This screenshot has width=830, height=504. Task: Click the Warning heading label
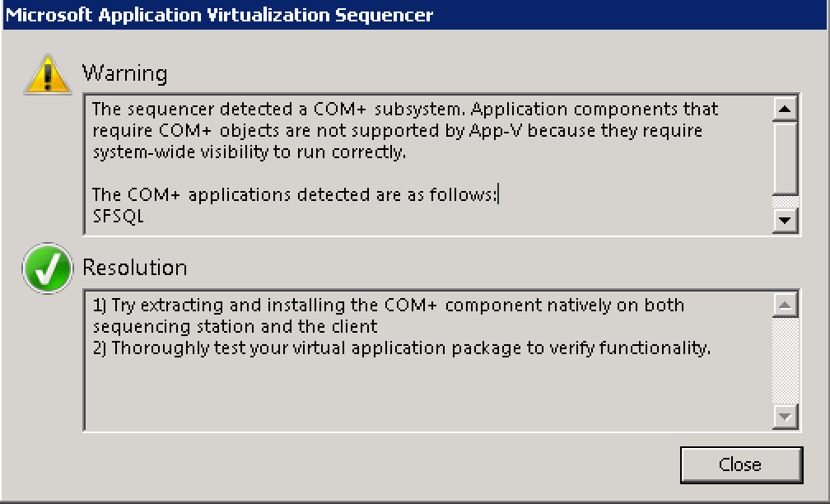pyautogui.click(x=124, y=73)
